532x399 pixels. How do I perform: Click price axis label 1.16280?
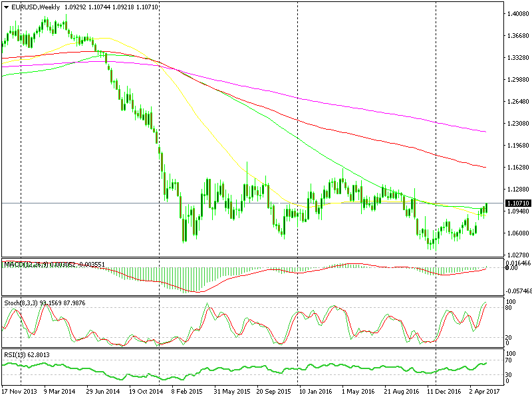(x=518, y=168)
